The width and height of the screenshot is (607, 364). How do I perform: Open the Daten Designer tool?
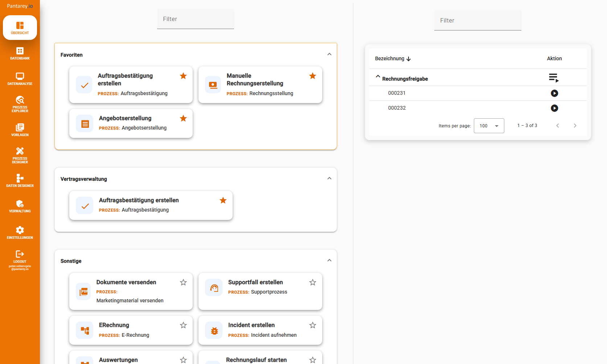20,180
